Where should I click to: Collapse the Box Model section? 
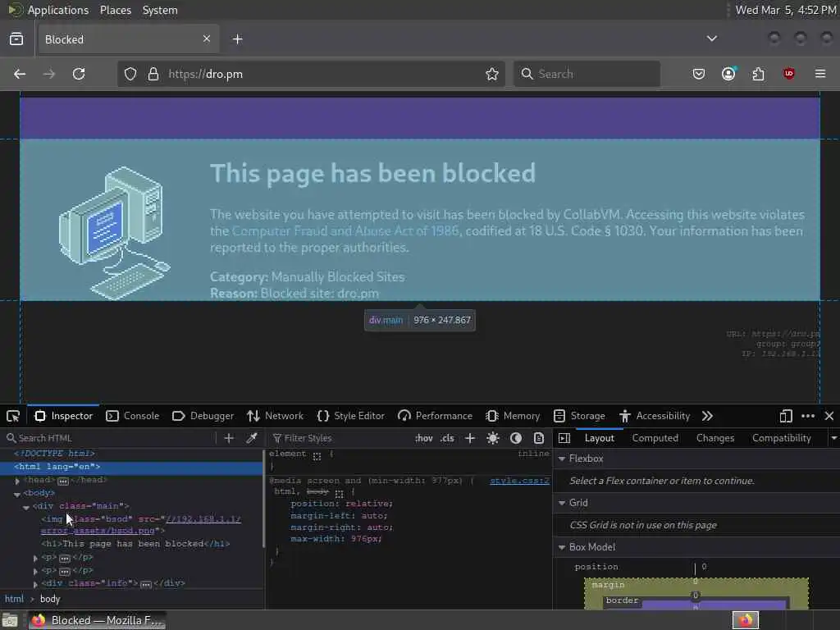(x=562, y=547)
